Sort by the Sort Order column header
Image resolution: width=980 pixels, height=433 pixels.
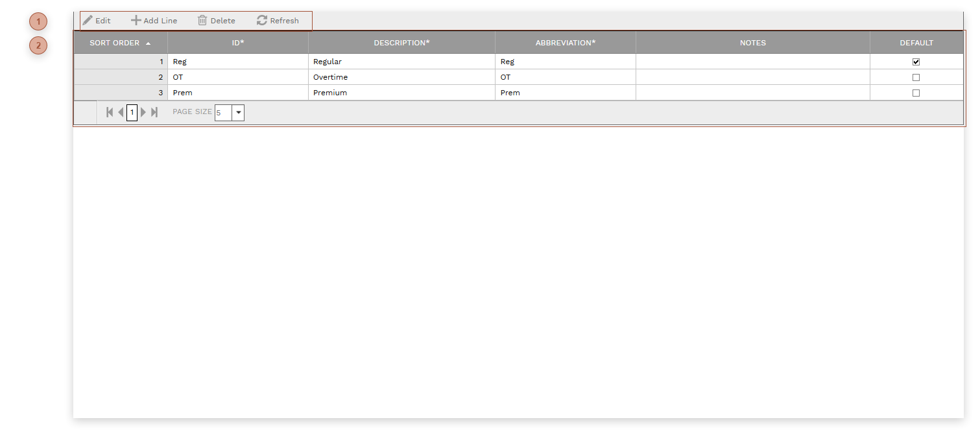click(x=115, y=43)
